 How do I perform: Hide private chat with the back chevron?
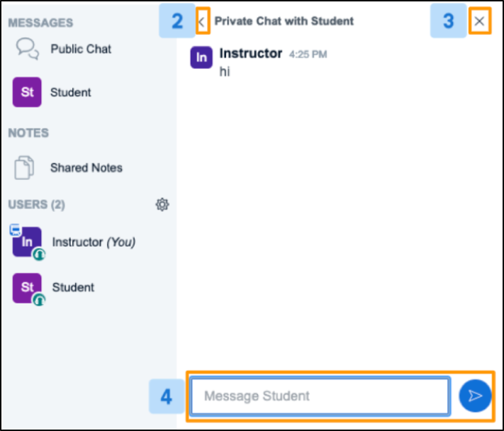pos(201,22)
